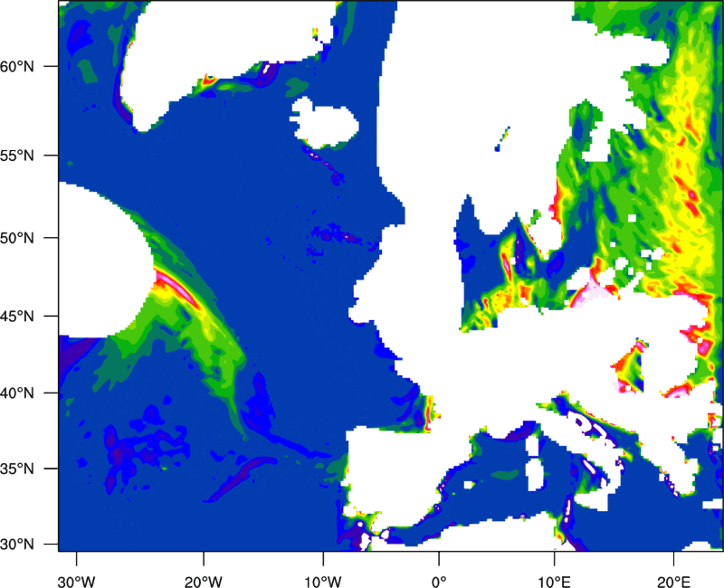The width and height of the screenshot is (724, 588).
Task: Click the 35°N latitude label
Action: coord(36,469)
